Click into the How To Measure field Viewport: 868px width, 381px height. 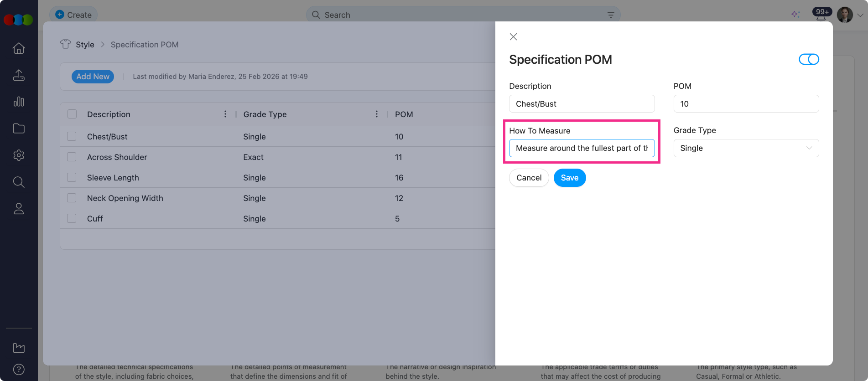point(582,148)
